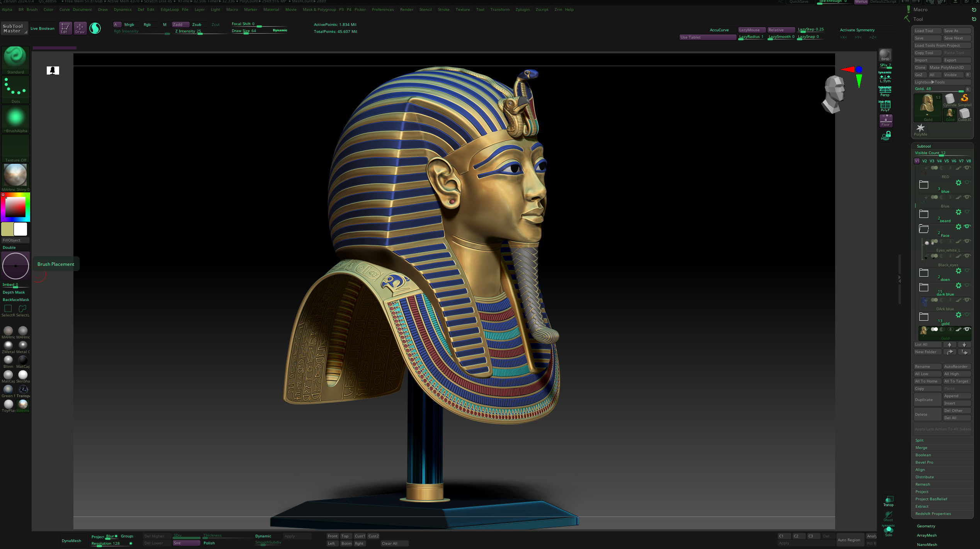The image size is (980, 549).
Task: Click the Edit mode button
Action: pos(65,28)
